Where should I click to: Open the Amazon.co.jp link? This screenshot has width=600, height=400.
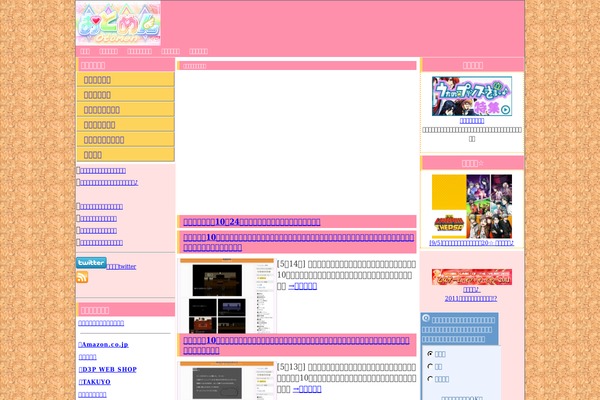tap(103, 344)
